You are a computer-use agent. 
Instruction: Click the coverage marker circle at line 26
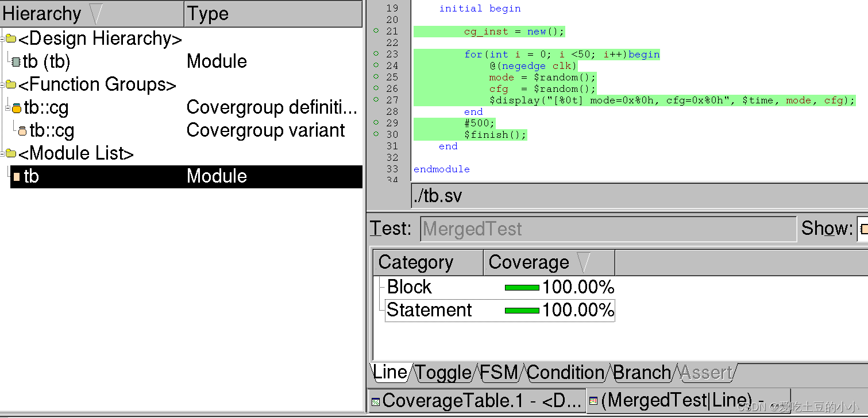(376, 88)
